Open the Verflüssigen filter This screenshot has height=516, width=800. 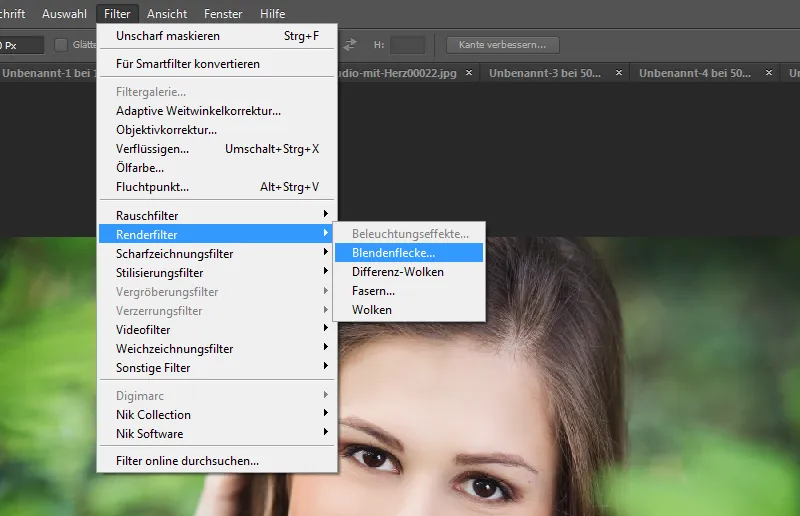[217, 149]
